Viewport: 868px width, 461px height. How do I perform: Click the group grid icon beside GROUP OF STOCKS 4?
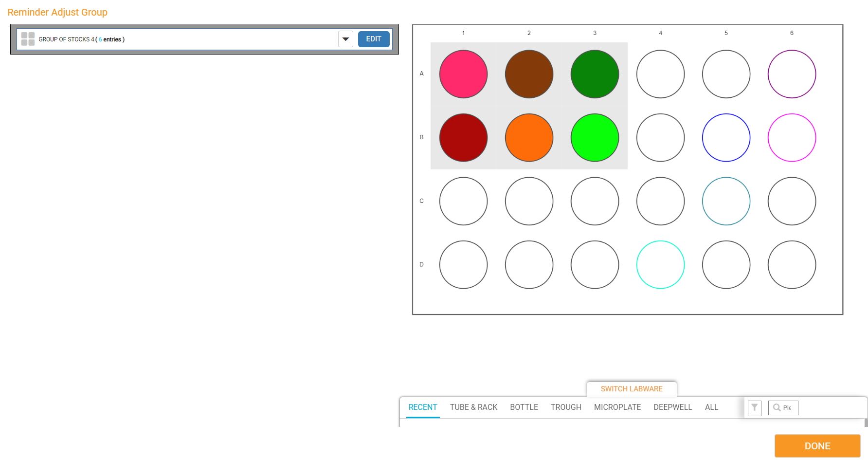(x=28, y=39)
